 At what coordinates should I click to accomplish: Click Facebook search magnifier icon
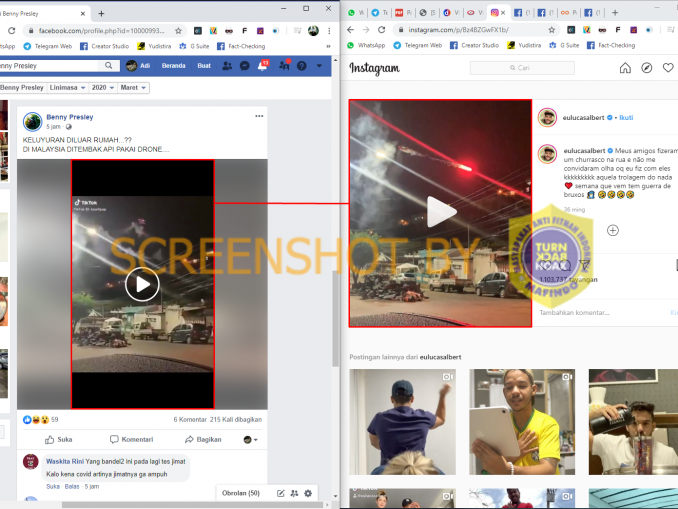[x=109, y=65]
